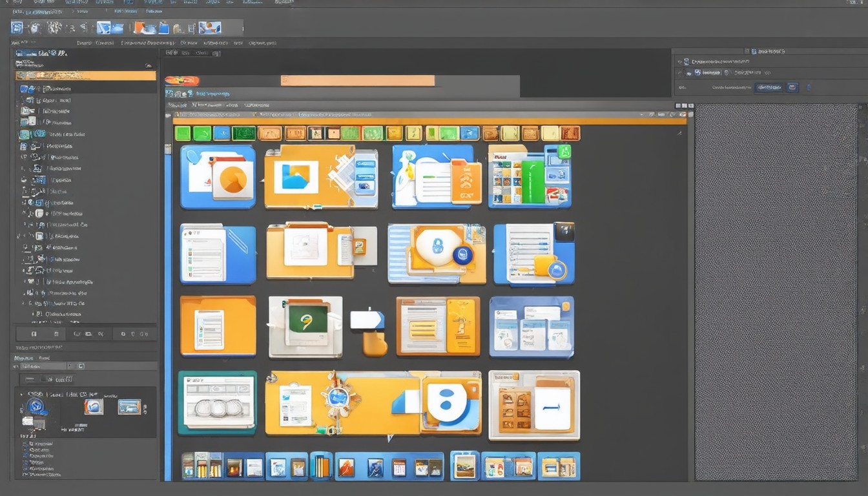Select the fire picture thumbnail in the bottom strip
This screenshot has height=496, width=868.
point(234,467)
